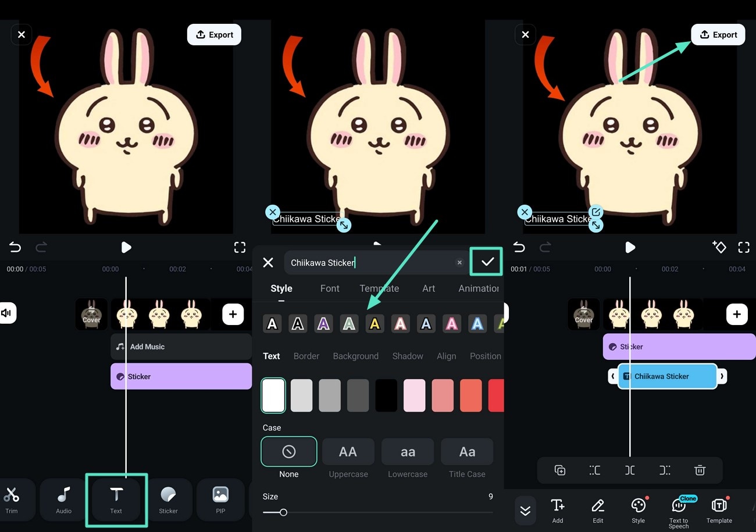The height and width of the screenshot is (532, 756).
Task: Close the editor in the left panel
Action: click(x=22, y=35)
